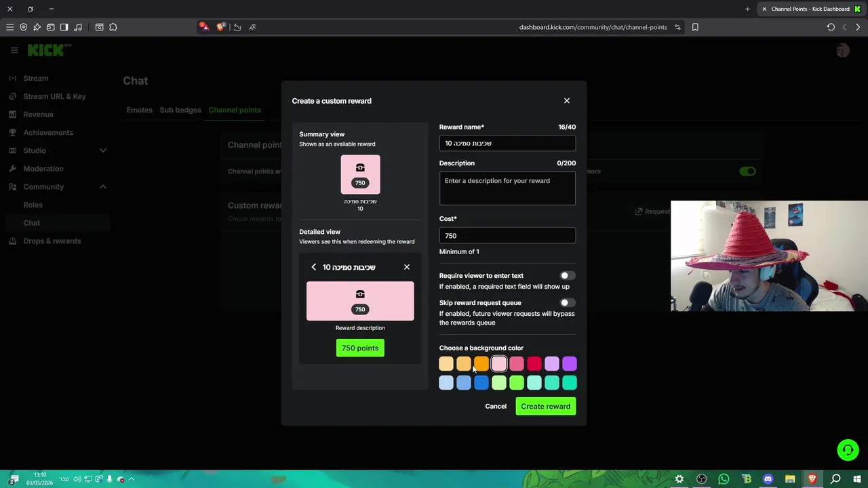Screen dimensions: 868x488
Task: Open Brave Shields lion icon
Action: tap(220, 27)
